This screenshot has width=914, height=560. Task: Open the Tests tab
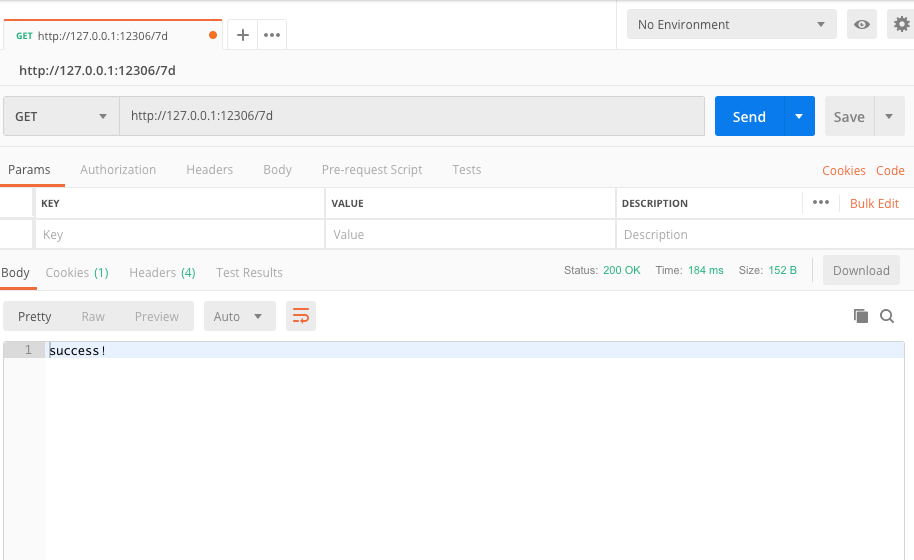click(466, 170)
